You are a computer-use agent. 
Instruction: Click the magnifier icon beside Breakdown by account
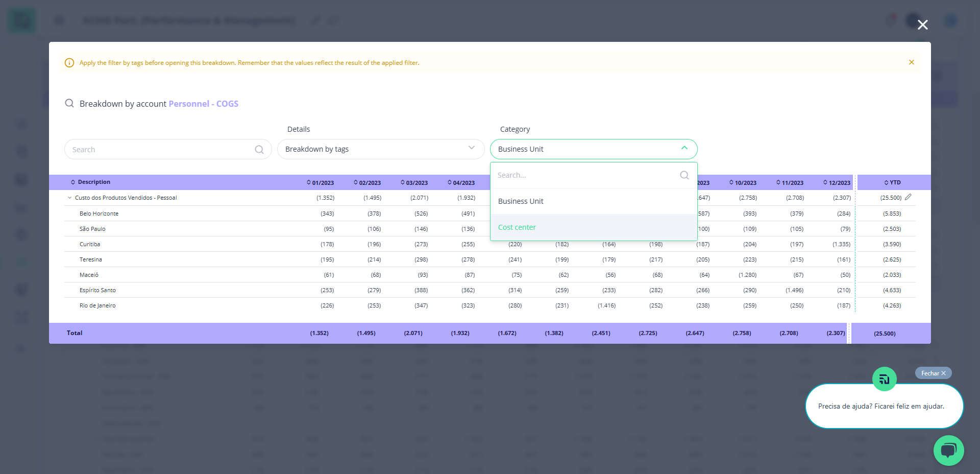pos(69,103)
